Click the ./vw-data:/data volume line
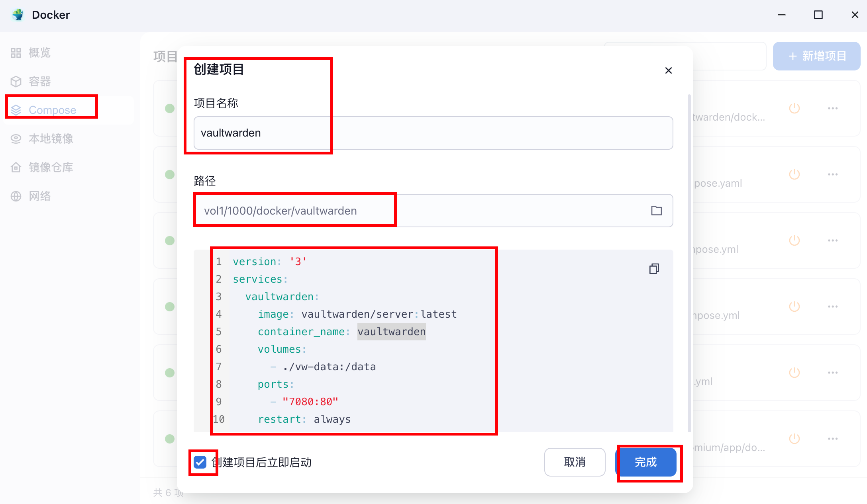 click(323, 367)
